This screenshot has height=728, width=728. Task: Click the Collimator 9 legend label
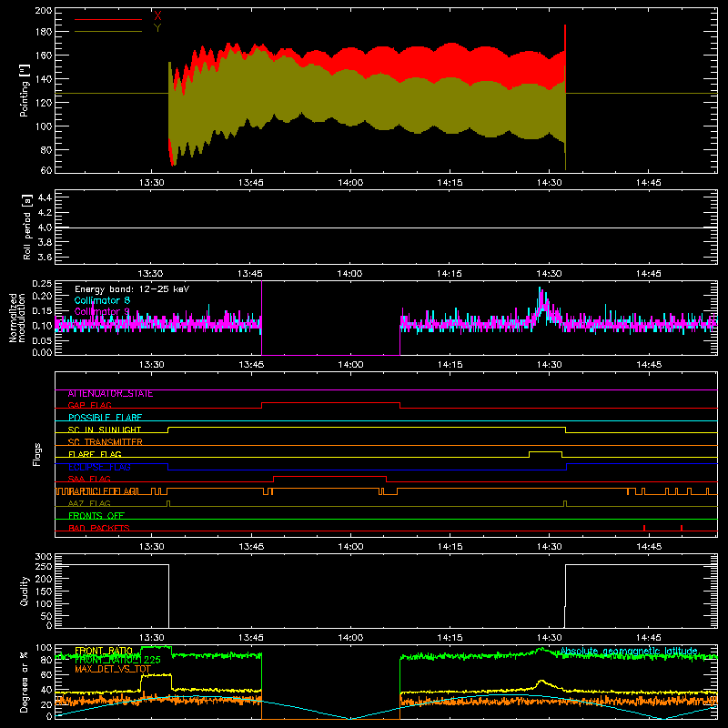[102, 311]
